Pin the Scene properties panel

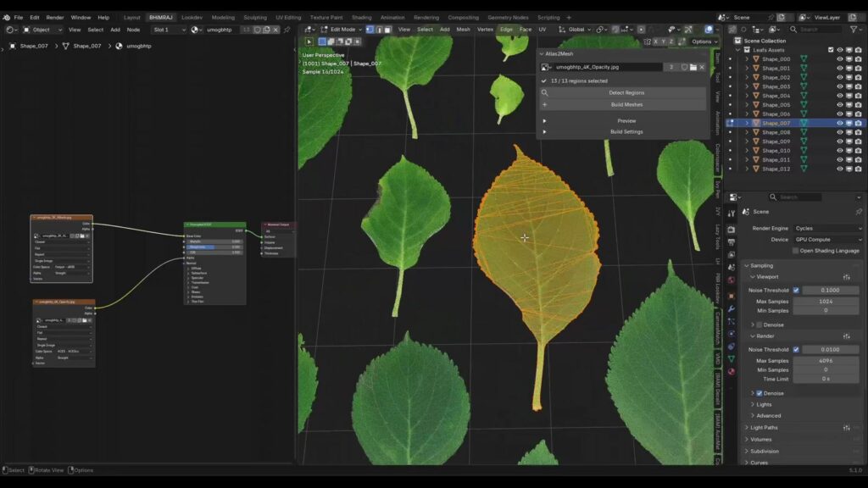tap(859, 212)
